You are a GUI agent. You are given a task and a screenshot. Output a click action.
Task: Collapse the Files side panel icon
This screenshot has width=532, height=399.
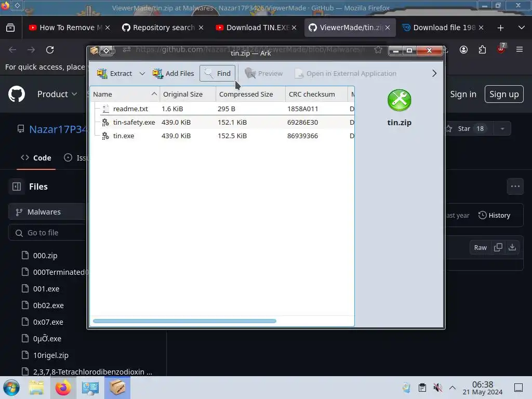16,187
